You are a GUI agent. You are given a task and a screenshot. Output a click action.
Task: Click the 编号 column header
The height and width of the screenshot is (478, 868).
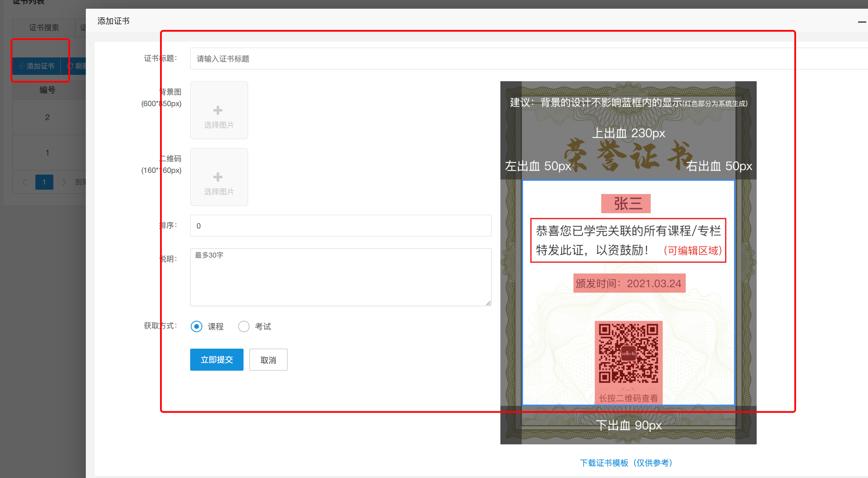[47, 90]
